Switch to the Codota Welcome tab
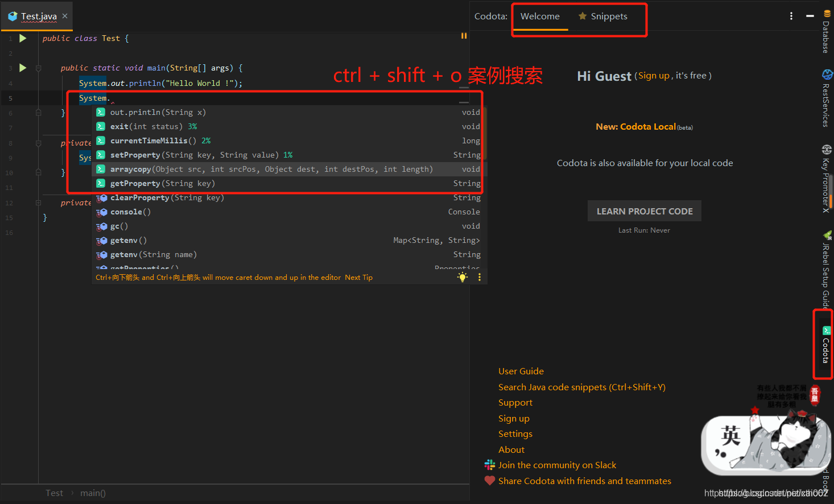Viewport: 834px width, 504px height. [540, 16]
